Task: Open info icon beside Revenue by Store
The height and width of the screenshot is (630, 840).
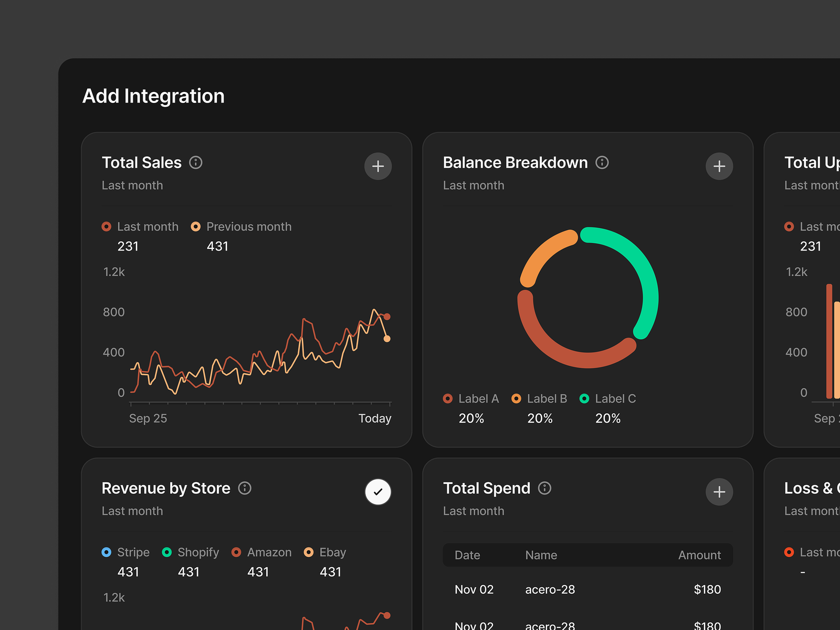Action: pyautogui.click(x=245, y=488)
